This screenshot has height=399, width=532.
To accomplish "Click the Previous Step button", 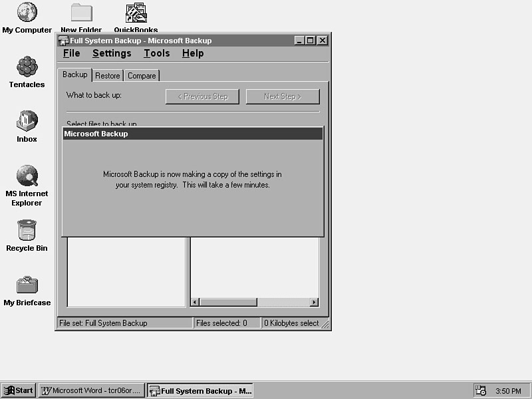I will point(202,96).
